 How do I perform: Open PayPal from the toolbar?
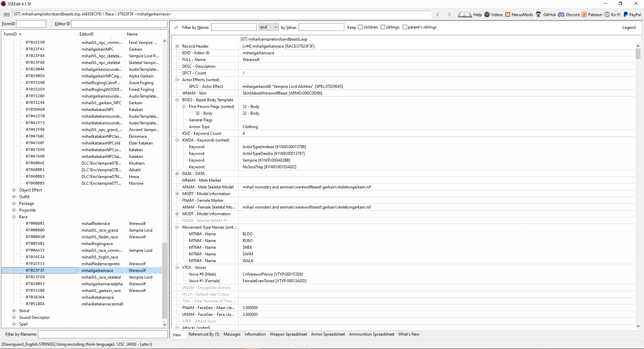point(625,14)
